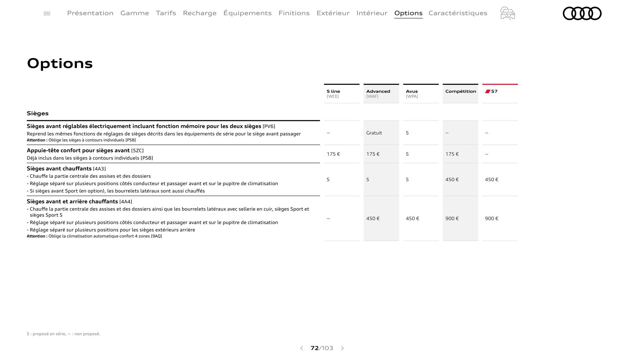Open the Gamme tab

click(x=135, y=13)
